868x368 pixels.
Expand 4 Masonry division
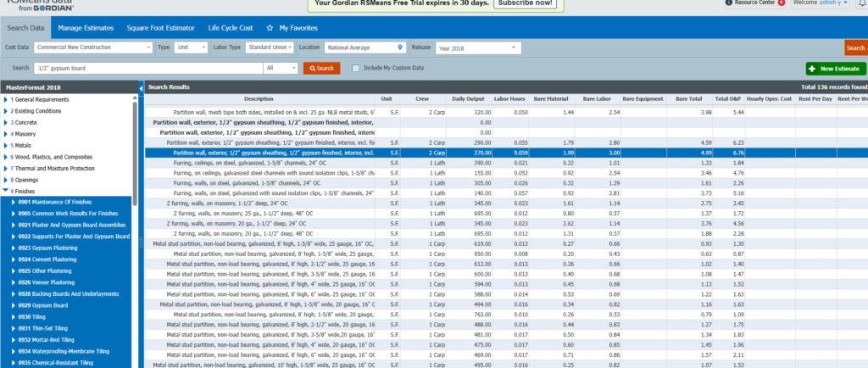point(6,134)
